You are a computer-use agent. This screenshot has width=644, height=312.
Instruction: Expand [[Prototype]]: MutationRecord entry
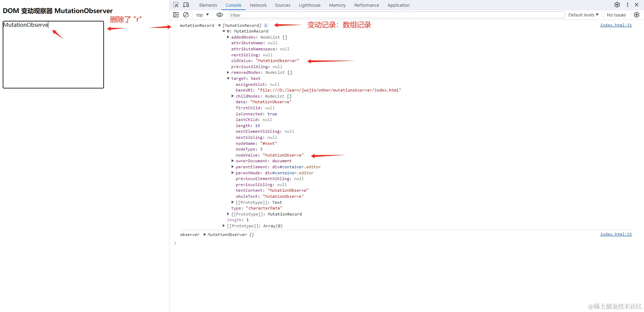(x=228, y=214)
